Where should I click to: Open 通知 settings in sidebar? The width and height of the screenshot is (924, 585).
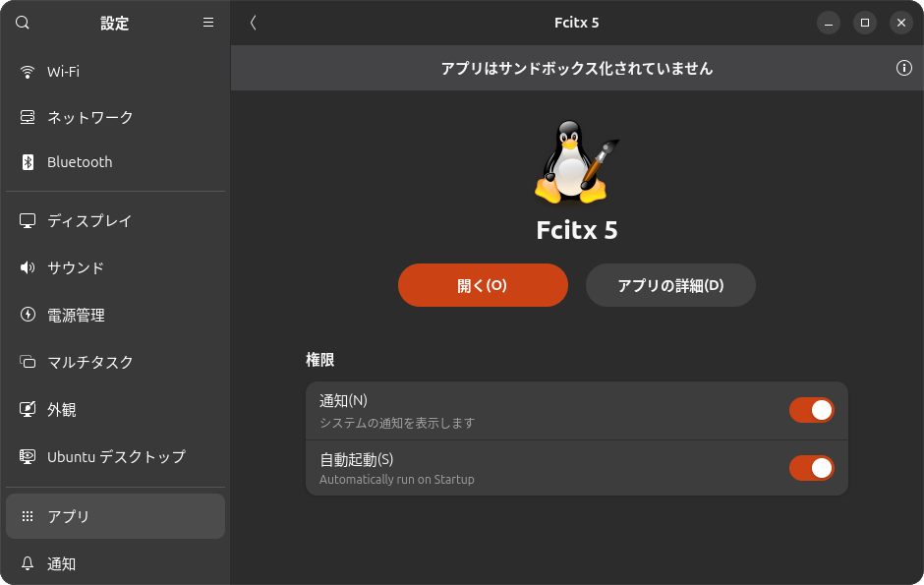click(116, 563)
